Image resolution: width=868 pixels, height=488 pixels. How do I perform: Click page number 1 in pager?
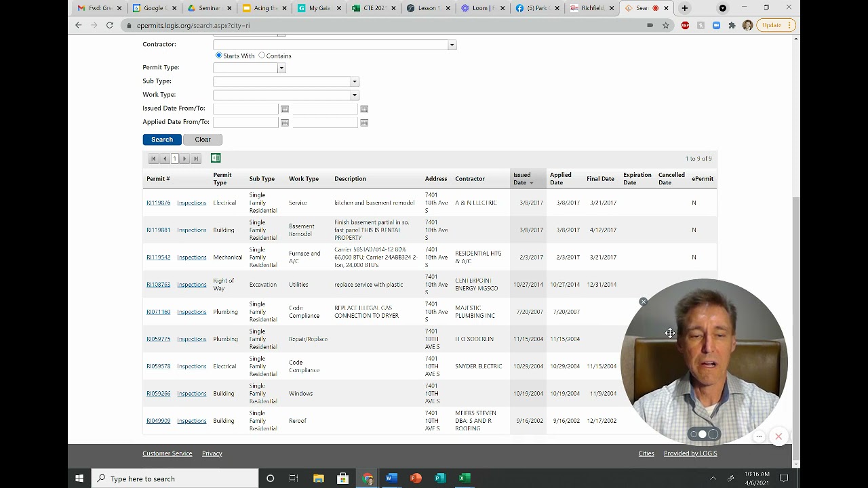174,159
